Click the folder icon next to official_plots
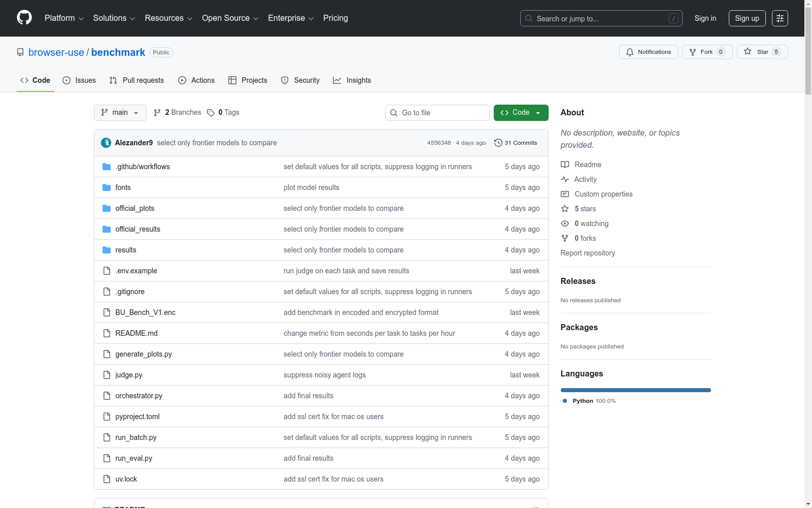 (107, 208)
